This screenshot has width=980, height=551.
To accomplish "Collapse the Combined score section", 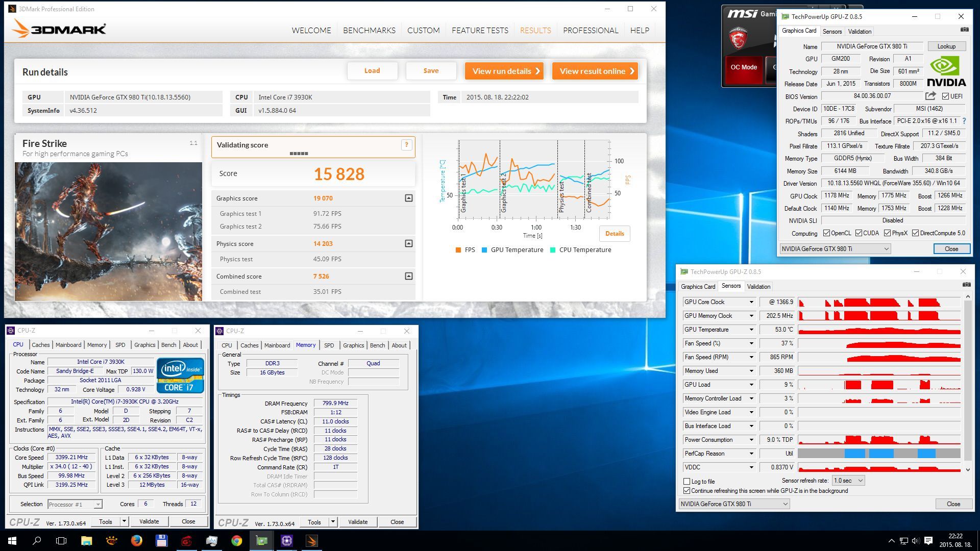I will (x=409, y=276).
